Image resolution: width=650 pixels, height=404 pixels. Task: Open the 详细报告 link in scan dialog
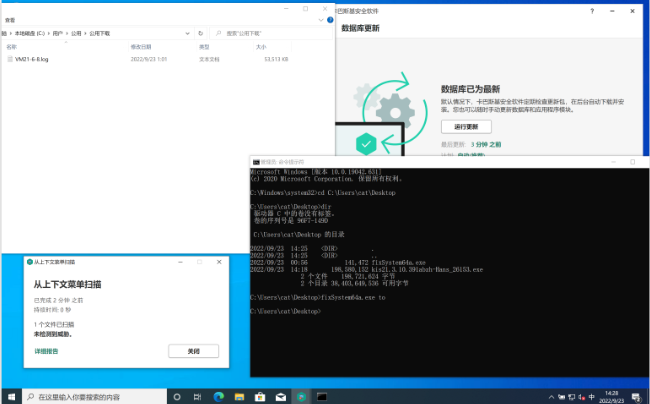click(46, 351)
